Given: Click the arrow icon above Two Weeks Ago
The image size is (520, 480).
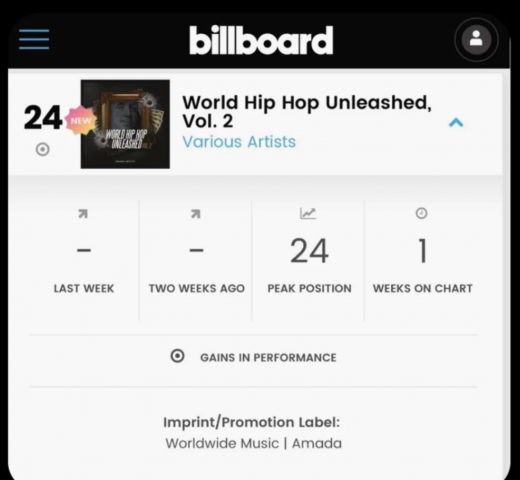Looking at the screenshot, I should click(x=196, y=214).
